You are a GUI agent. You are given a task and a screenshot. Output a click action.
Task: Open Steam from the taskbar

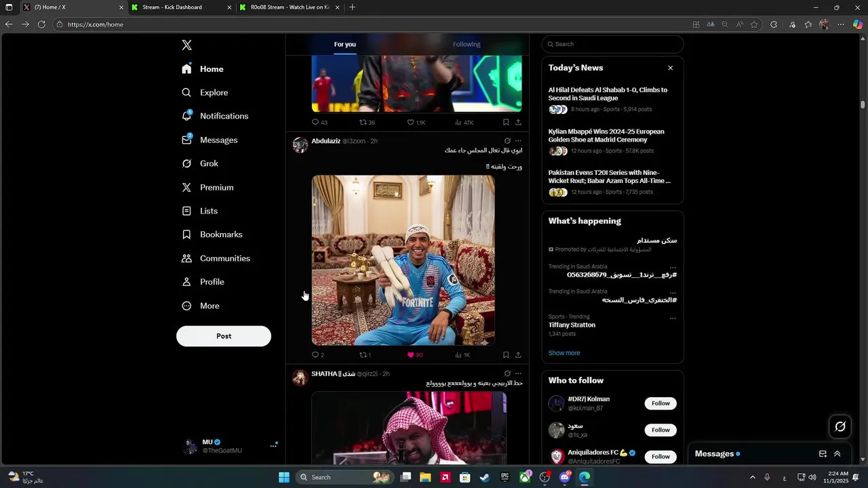[484, 477]
